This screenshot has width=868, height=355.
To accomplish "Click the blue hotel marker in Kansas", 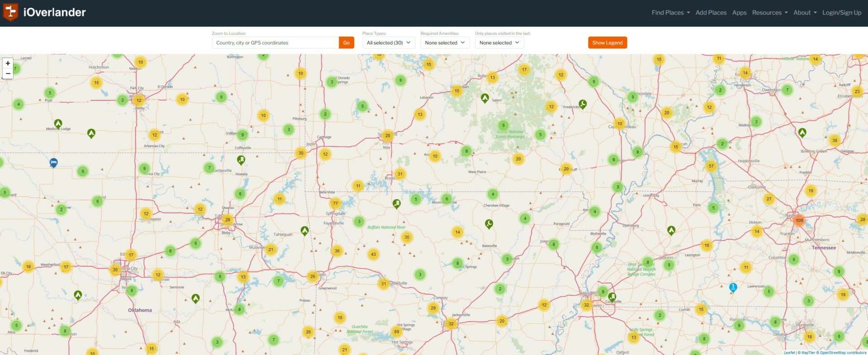I will click(53, 162).
